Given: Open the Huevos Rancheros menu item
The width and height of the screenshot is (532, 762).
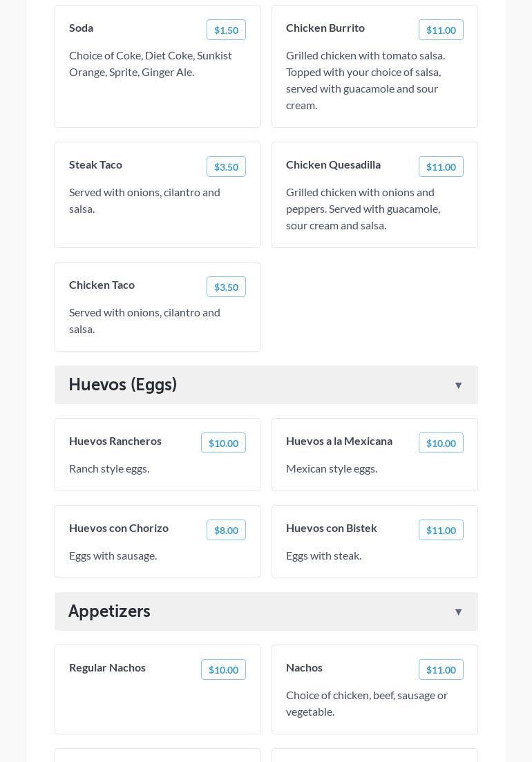Looking at the screenshot, I should pos(115,441).
